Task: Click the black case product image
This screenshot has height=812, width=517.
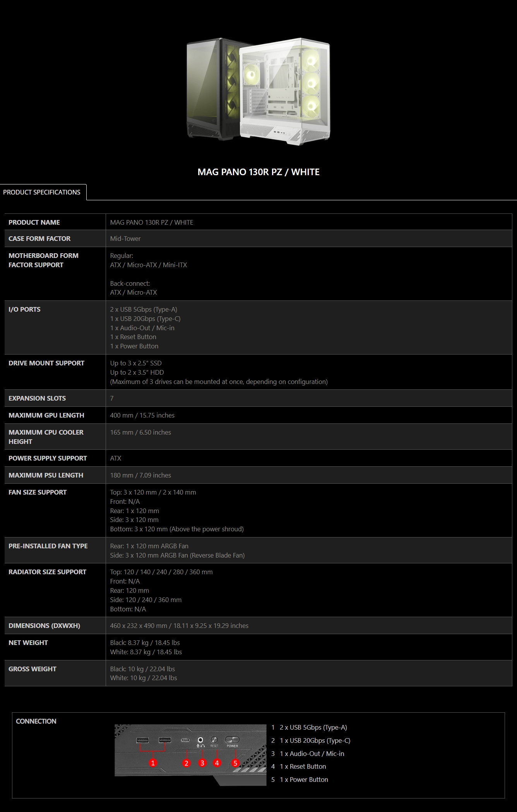Action: click(x=212, y=88)
